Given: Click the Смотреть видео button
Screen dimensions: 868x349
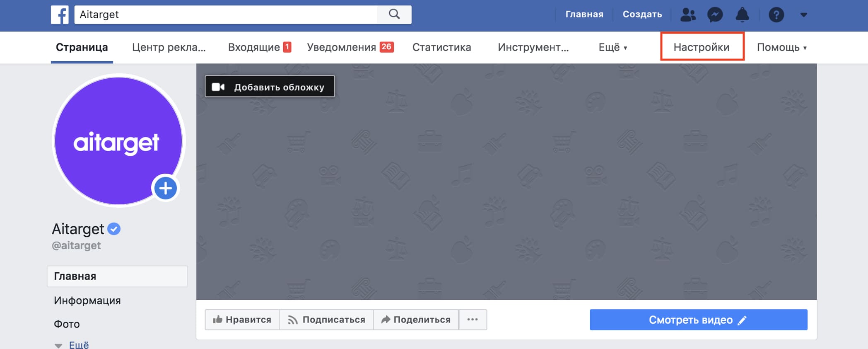Looking at the screenshot, I should 699,320.
